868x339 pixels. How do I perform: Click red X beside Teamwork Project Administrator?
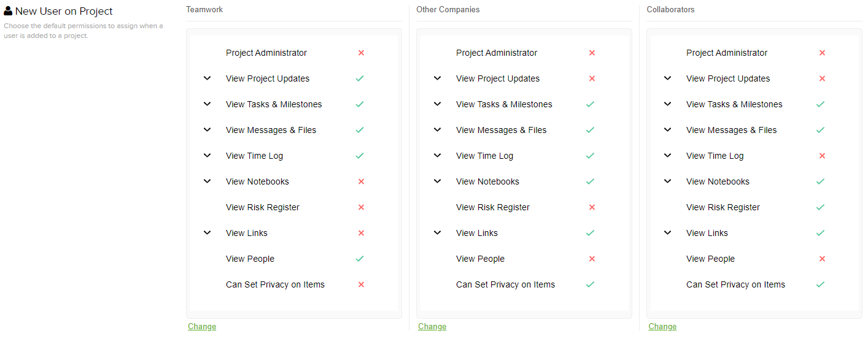(x=361, y=53)
